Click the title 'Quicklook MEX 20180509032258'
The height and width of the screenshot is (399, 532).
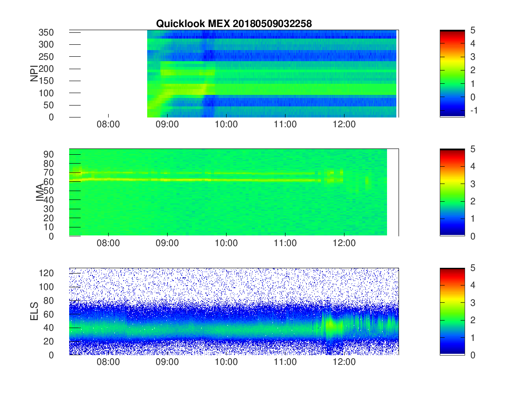[234, 24]
